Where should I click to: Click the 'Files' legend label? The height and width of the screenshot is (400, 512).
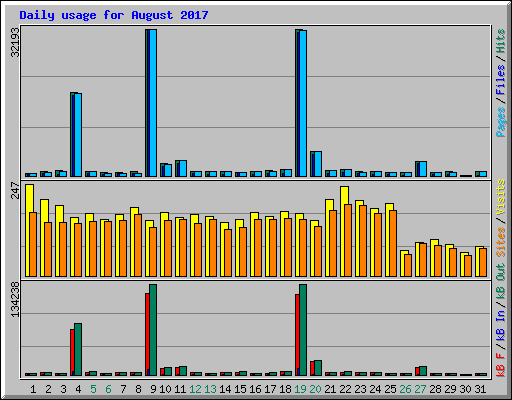501,80
